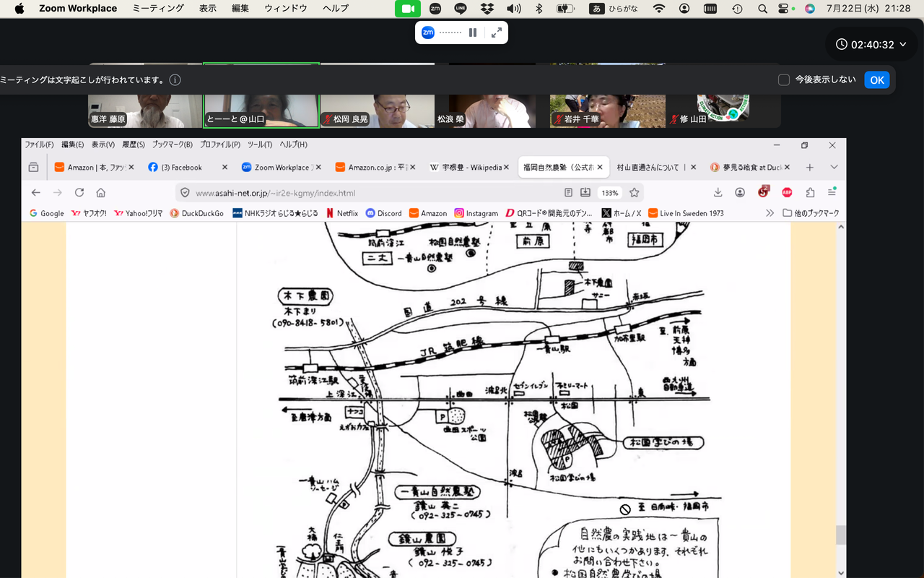This screenshot has width=924, height=578.
Task: Open Firefox ブックマーク(B) menu
Action: (x=173, y=144)
